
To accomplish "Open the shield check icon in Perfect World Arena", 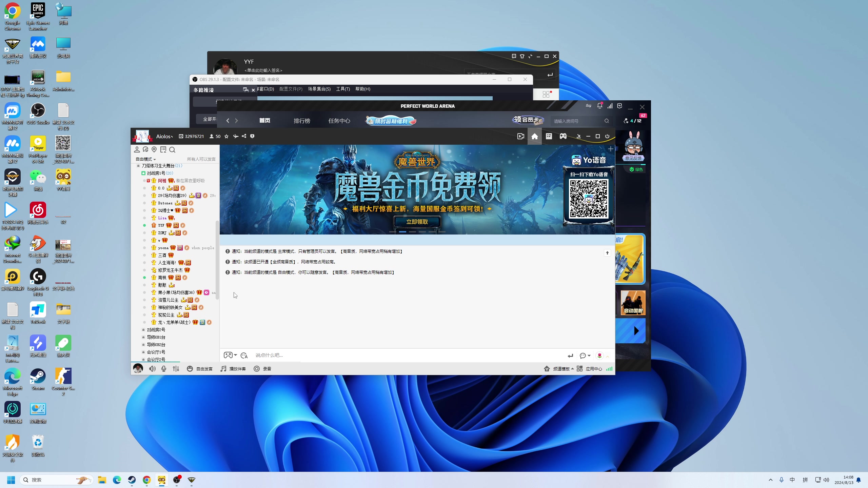I will point(620,106).
